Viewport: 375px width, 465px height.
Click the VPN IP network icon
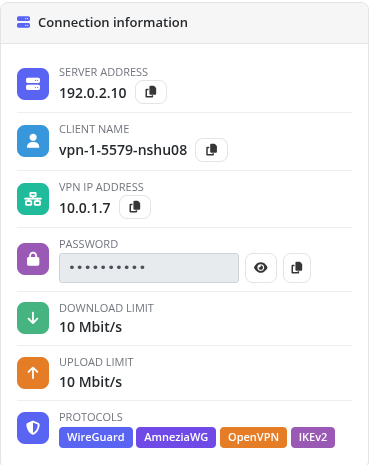[33, 199]
